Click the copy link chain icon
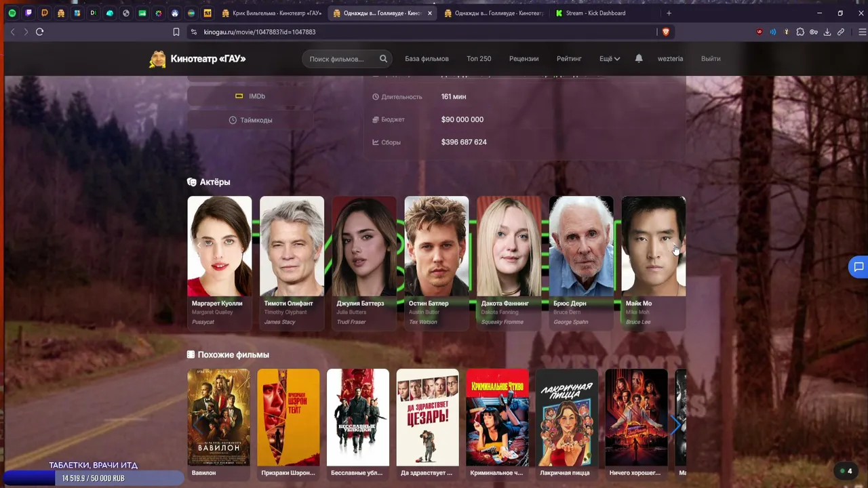The image size is (868, 488). (x=841, y=32)
